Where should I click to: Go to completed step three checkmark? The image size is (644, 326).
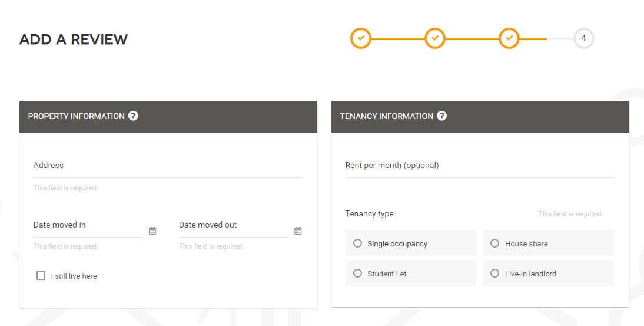509,38
